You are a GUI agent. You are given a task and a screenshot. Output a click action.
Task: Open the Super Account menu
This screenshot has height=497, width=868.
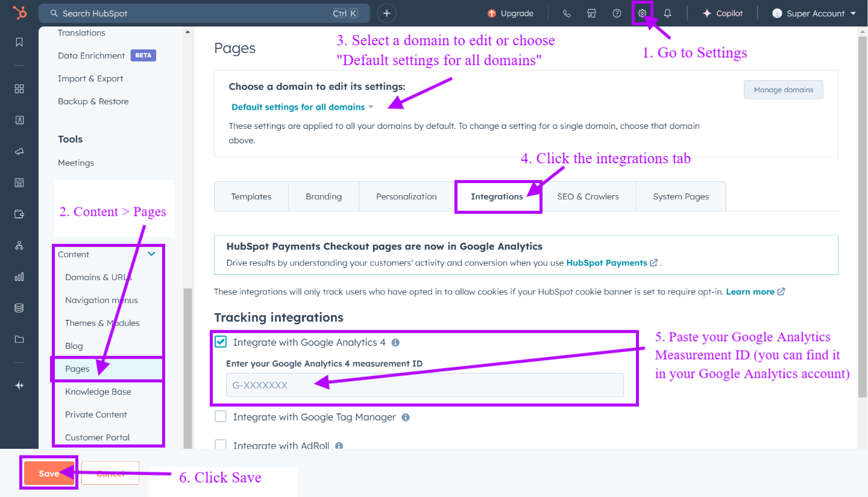[814, 13]
